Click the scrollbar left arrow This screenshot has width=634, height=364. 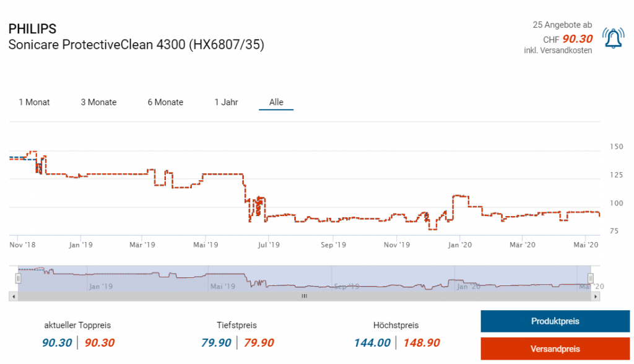[x=13, y=297]
